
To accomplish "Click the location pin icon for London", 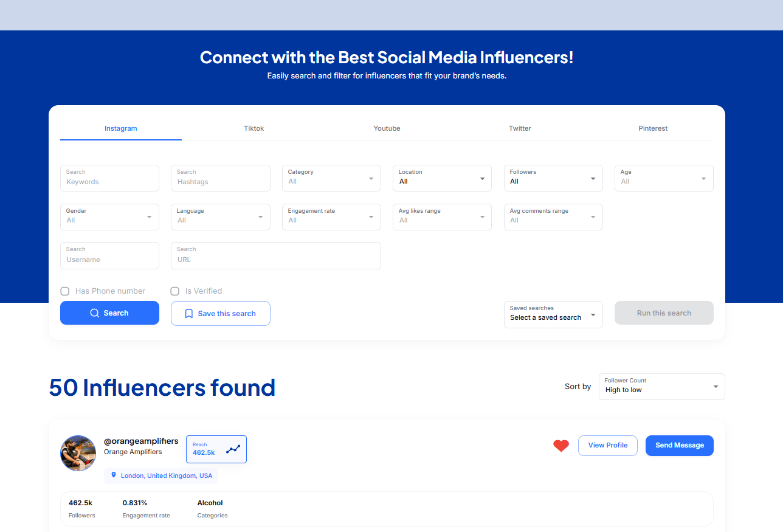I will pos(114,475).
